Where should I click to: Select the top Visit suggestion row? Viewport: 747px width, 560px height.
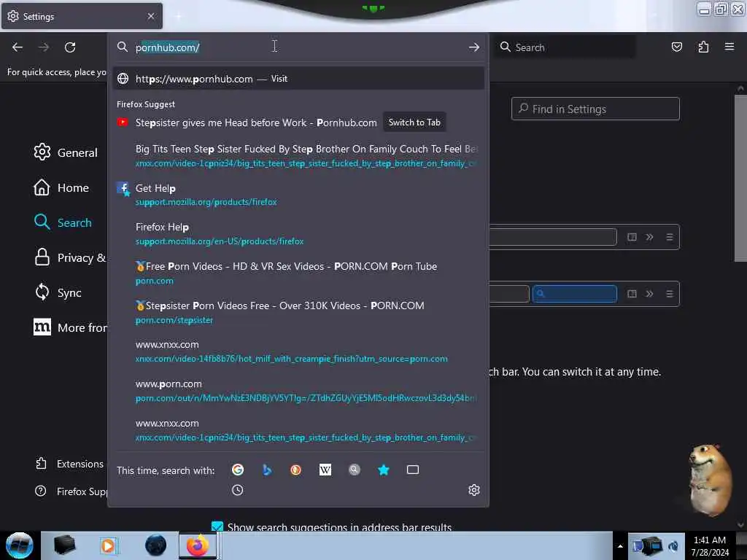click(298, 79)
